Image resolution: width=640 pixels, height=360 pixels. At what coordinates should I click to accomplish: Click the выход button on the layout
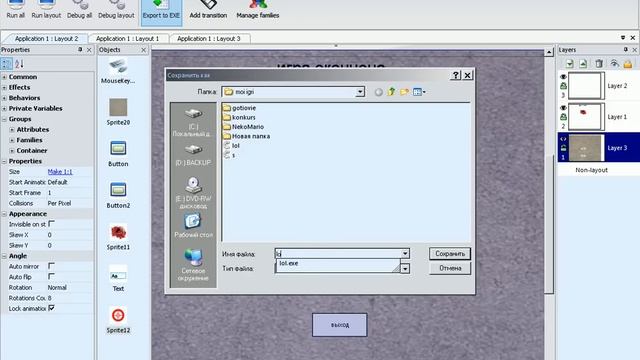pos(340,325)
